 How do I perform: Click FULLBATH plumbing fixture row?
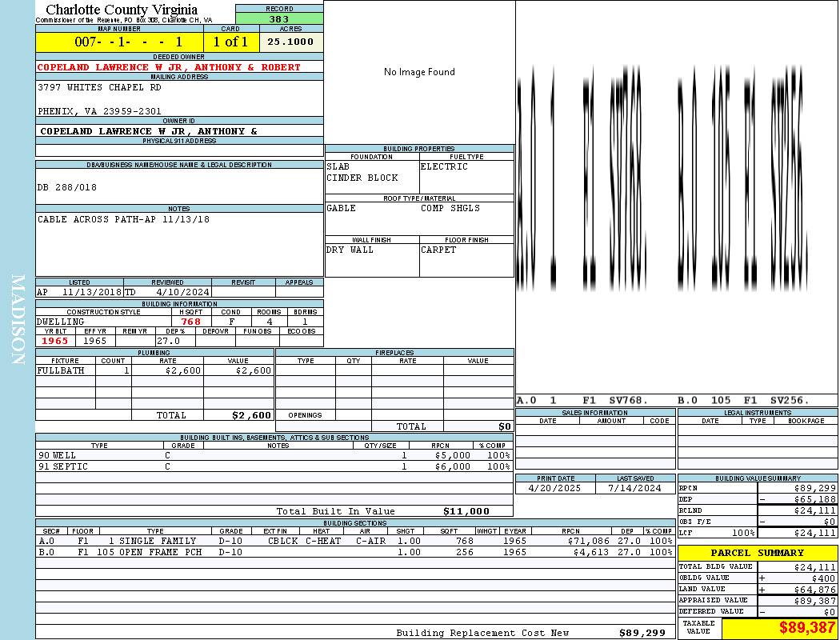click(x=155, y=370)
